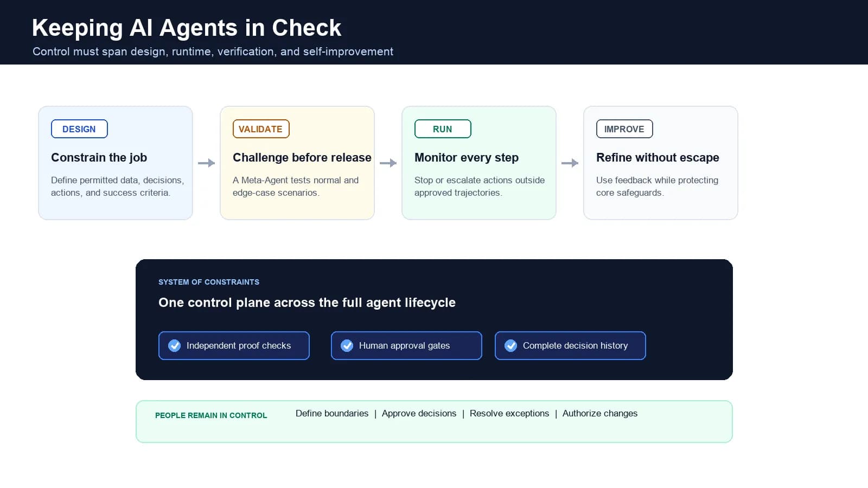Image resolution: width=868 pixels, height=488 pixels.
Task: Select the RUN stage badge
Action: pos(443,129)
